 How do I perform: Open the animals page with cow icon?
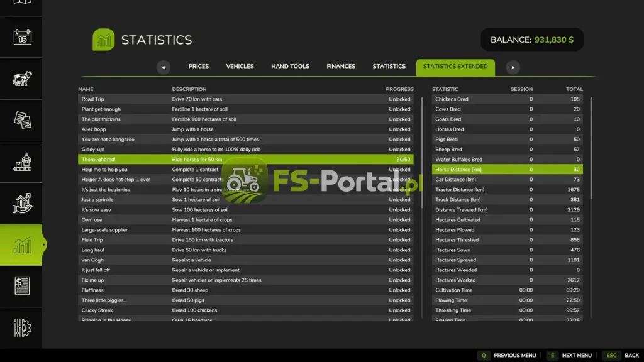coord(22,79)
